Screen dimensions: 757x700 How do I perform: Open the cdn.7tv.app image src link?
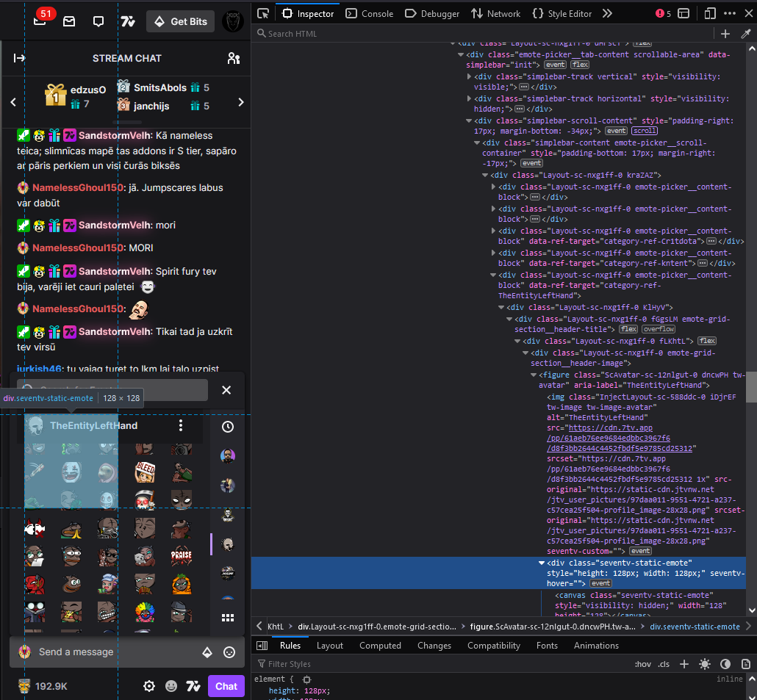click(620, 438)
